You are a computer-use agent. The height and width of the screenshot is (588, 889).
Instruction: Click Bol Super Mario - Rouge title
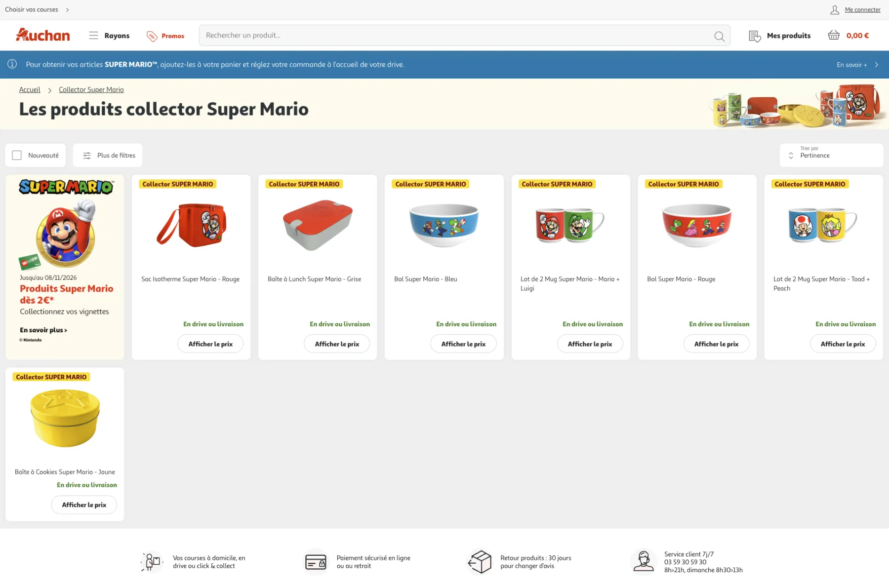pos(681,279)
